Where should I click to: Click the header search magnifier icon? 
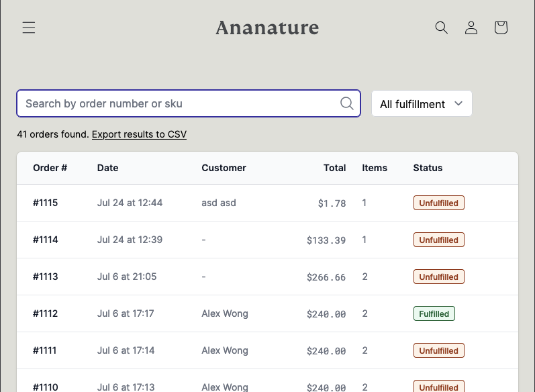(441, 28)
